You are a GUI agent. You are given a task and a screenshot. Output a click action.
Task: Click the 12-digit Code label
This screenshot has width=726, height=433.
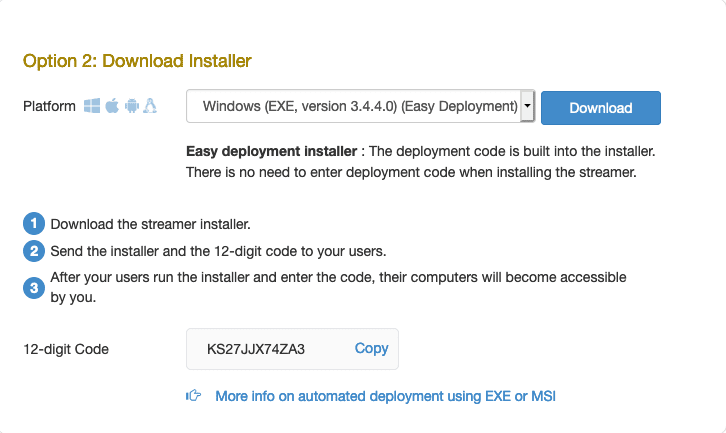pos(66,349)
